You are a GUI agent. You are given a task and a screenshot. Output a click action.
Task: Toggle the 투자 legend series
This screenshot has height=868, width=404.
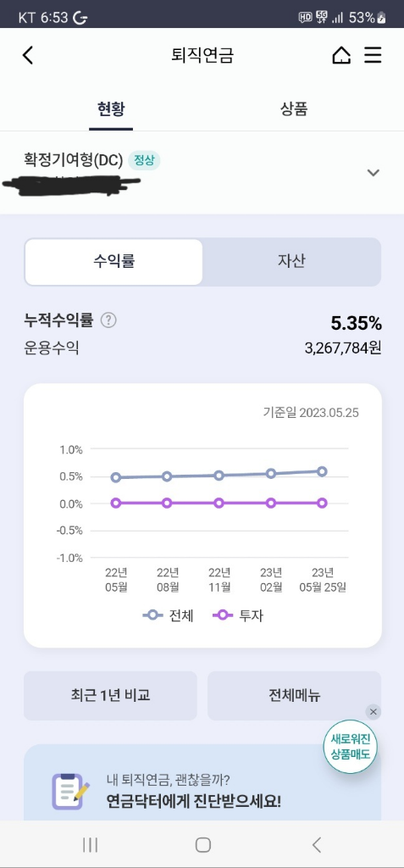pyautogui.click(x=238, y=615)
